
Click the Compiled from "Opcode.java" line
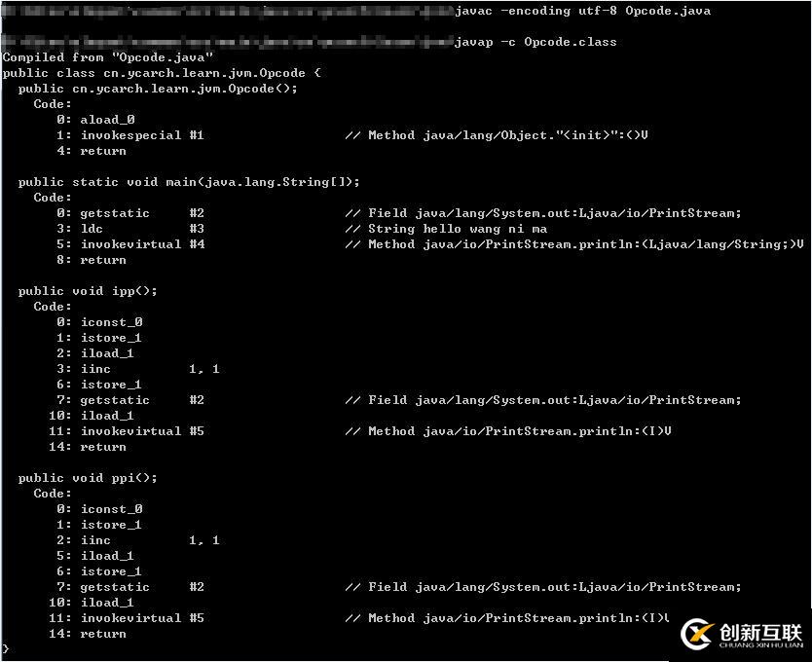108,57
